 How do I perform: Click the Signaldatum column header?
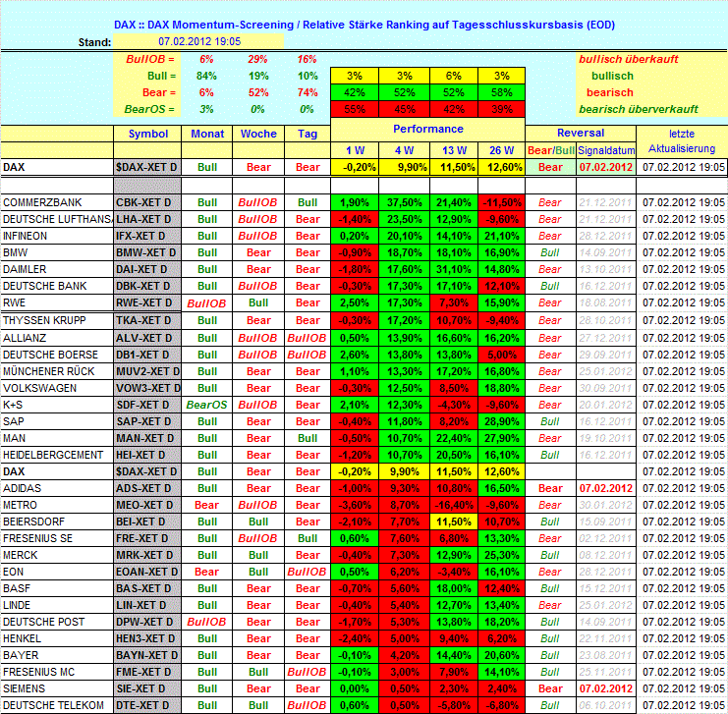[x=605, y=150]
